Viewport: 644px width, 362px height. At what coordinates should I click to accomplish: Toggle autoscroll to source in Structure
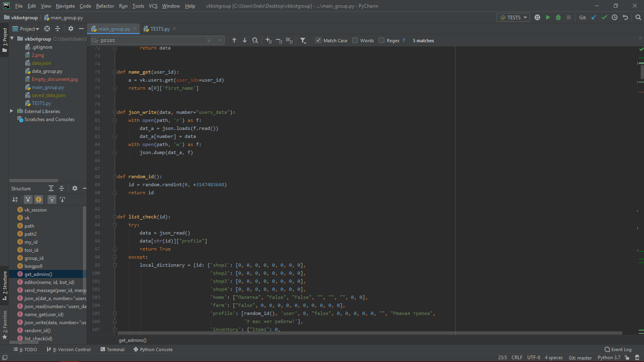click(x=52, y=200)
